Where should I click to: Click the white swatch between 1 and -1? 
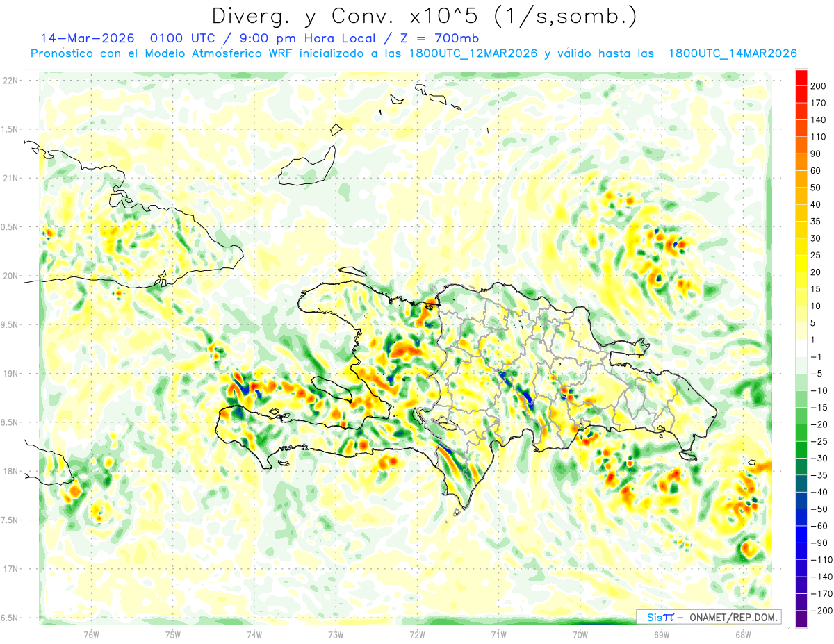pos(802,348)
